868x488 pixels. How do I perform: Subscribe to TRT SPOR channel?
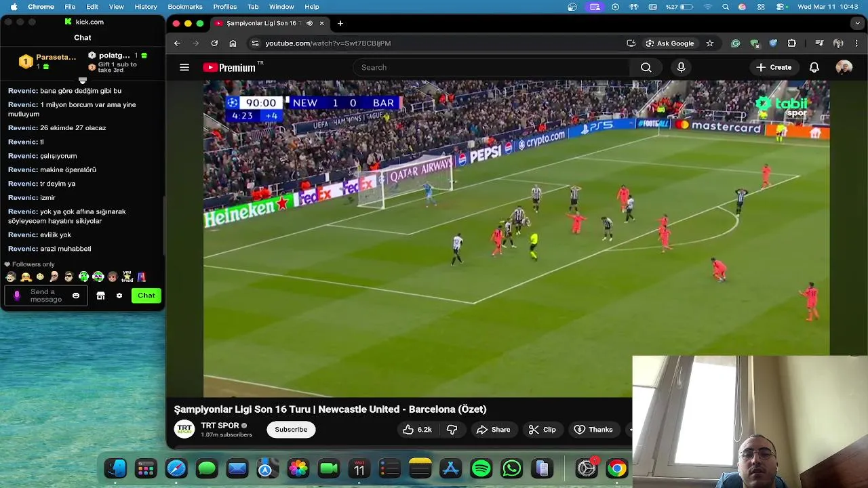tap(291, 430)
